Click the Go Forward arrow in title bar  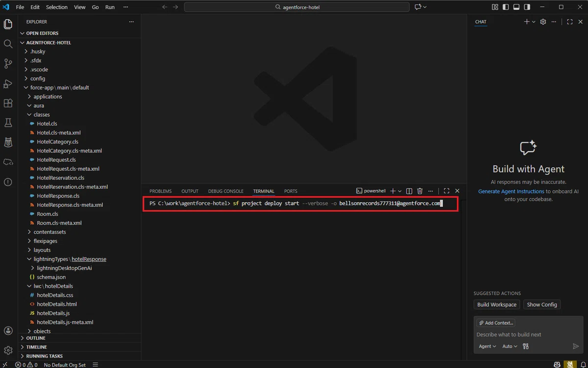click(175, 7)
